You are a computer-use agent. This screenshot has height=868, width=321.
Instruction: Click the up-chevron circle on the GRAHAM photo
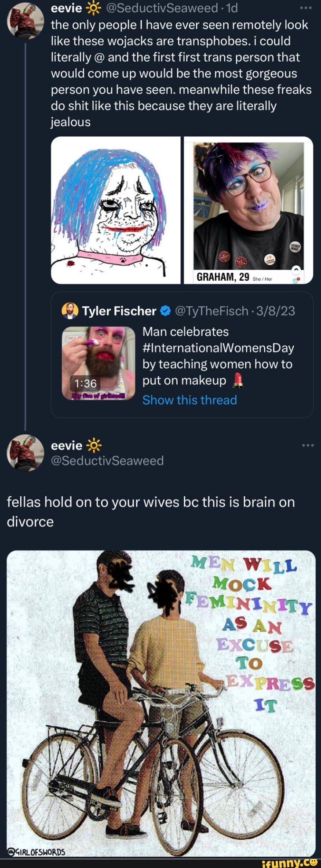[x=296, y=269]
